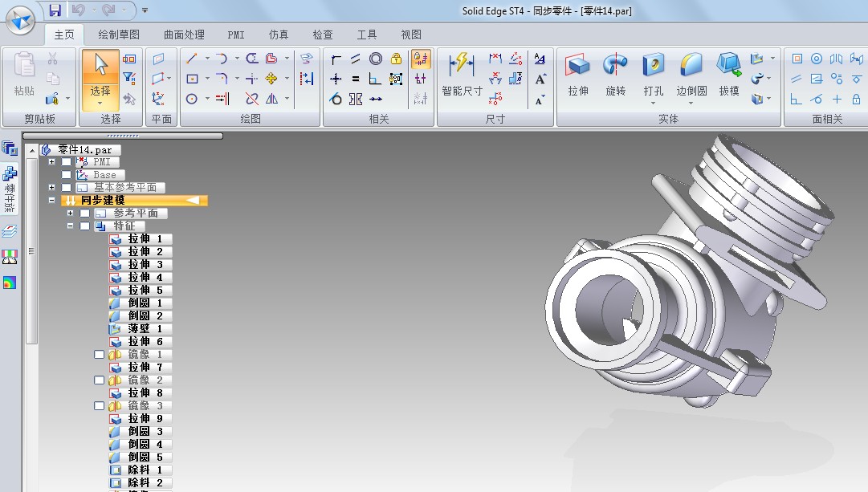Select 薄壁 1 in the feature tree
The image size is (868, 492).
(141, 329)
